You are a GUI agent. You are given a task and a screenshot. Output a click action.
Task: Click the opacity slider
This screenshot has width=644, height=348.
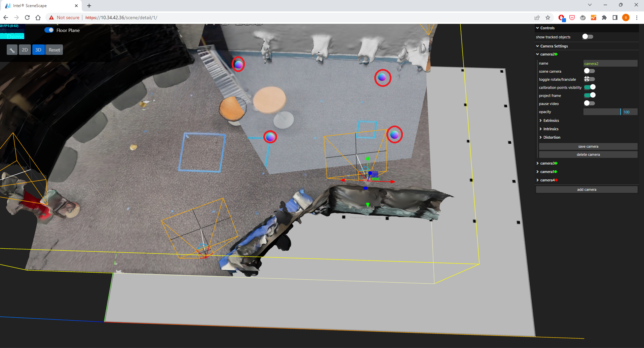(x=602, y=112)
